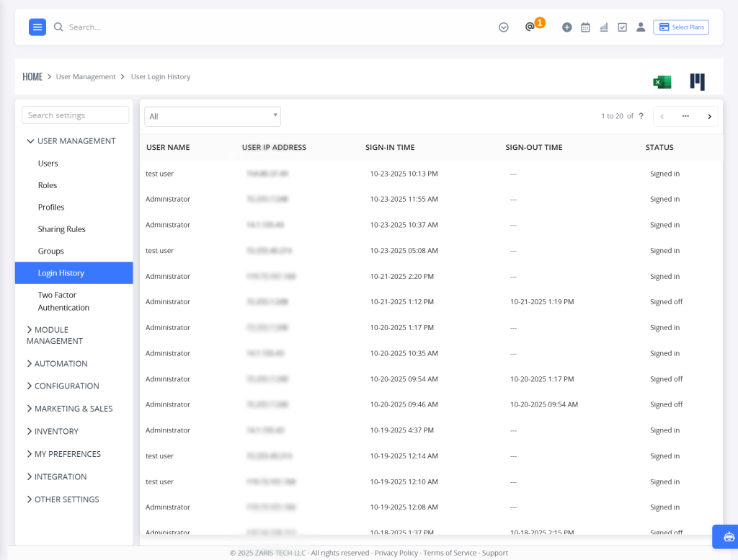This screenshot has height=560, width=738.
Task: Click sign-in time 10-23-2025 11:55 AM
Action: [x=404, y=199]
